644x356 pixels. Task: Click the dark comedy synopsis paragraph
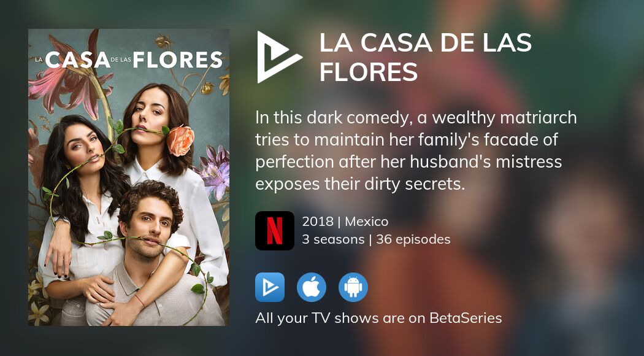point(416,151)
